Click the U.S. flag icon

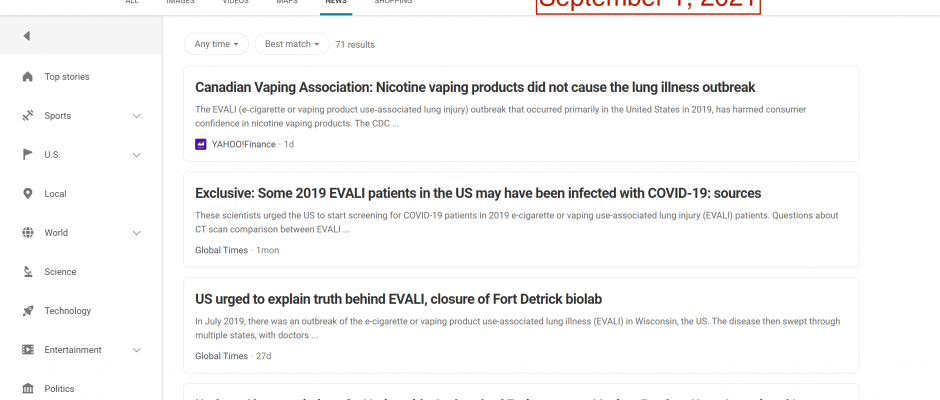pos(28,155)
